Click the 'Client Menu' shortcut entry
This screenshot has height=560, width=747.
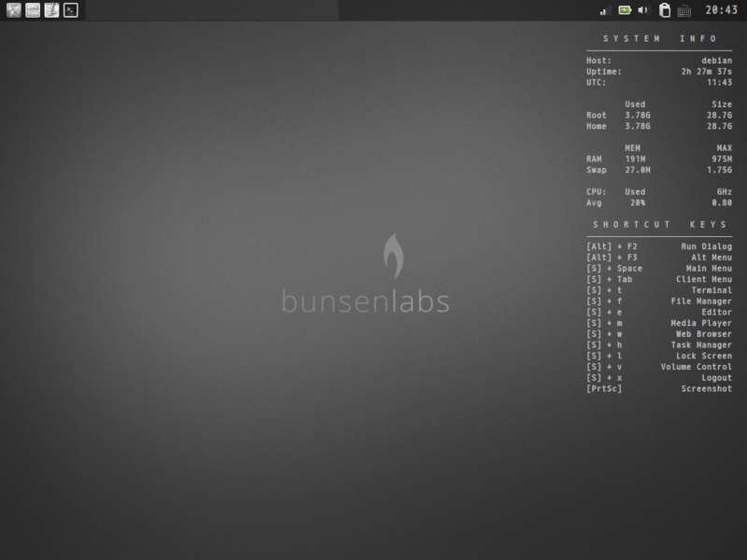(704, 279)
